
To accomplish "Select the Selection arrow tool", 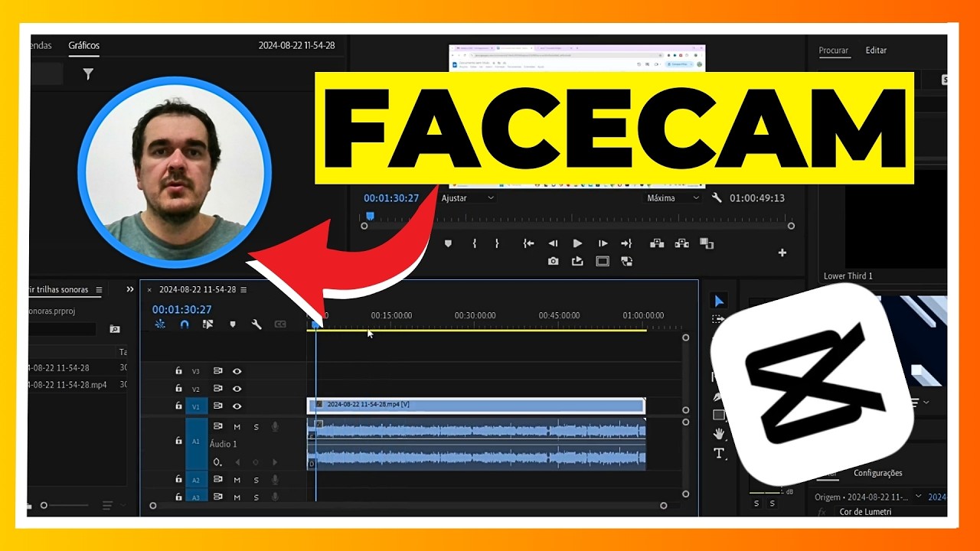I will pyautogui.click(x=719, y=302).
